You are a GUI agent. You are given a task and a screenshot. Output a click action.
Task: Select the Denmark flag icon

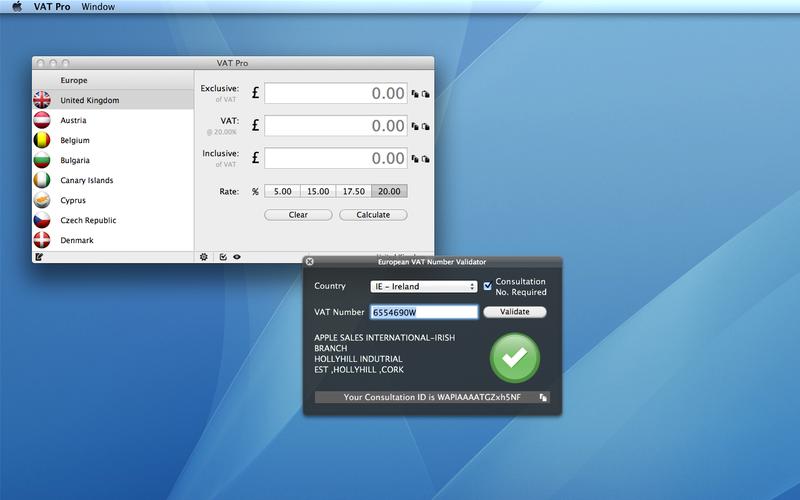coord(42,240)
